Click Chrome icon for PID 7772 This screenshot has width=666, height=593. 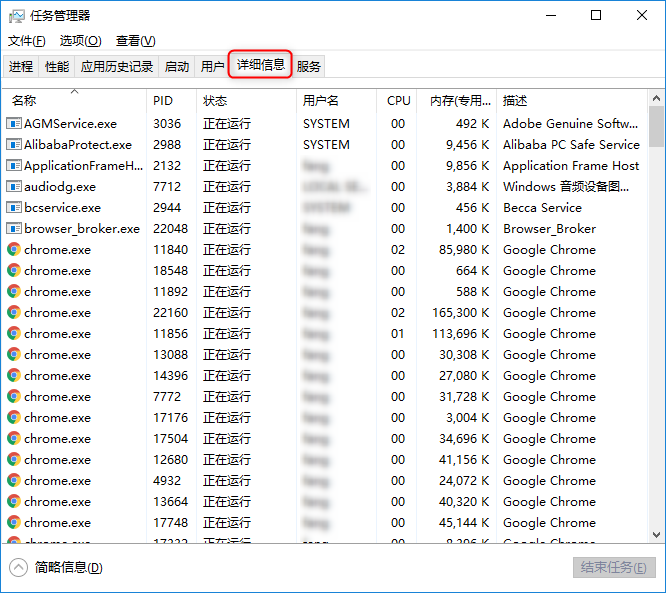[x=14, y=397]
